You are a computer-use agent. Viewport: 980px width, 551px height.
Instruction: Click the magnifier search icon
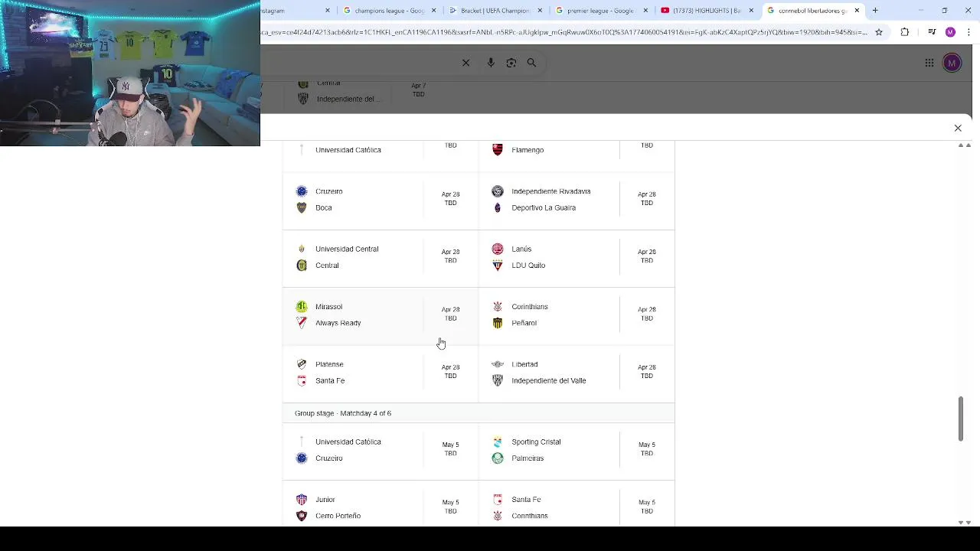click(x=531, y=63)
